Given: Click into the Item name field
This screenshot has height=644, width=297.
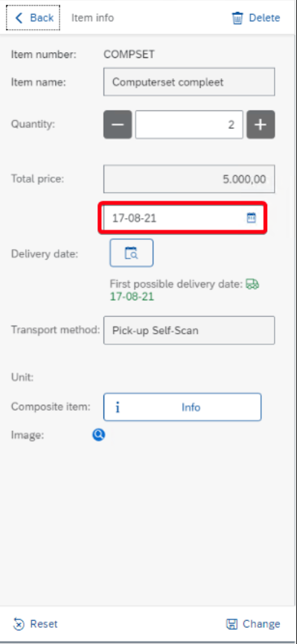Looking at the screenshot, I should pos(189,82).
